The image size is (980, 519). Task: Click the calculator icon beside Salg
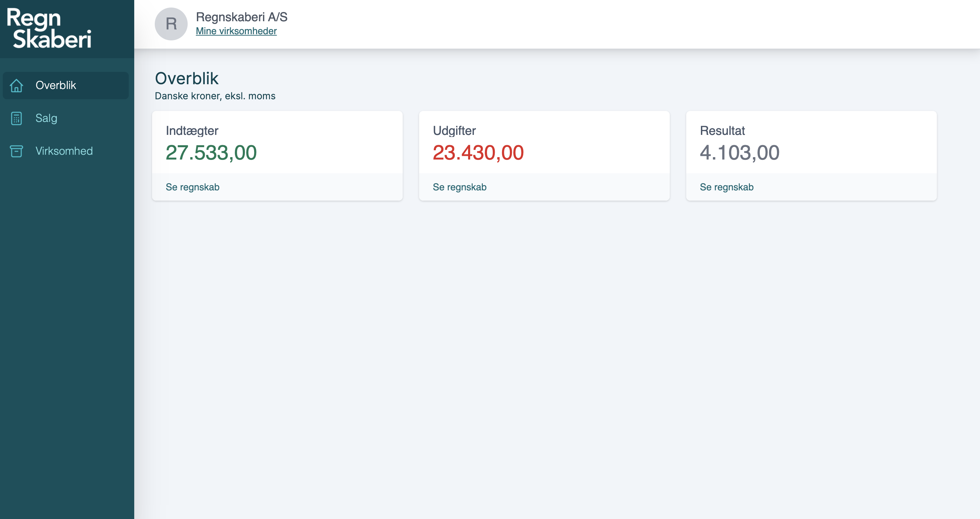point(16,118)
